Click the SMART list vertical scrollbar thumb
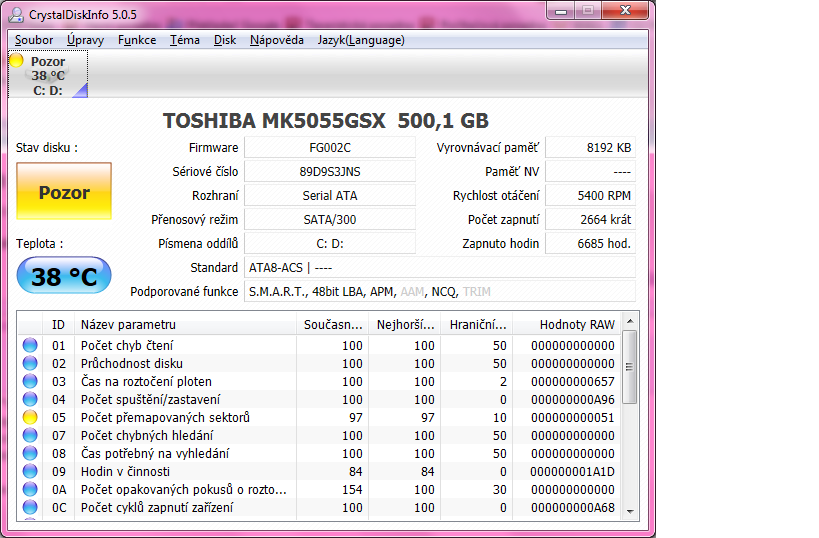Screen dimensions: 819x538 pyautogui.click(x=630, y=367)
